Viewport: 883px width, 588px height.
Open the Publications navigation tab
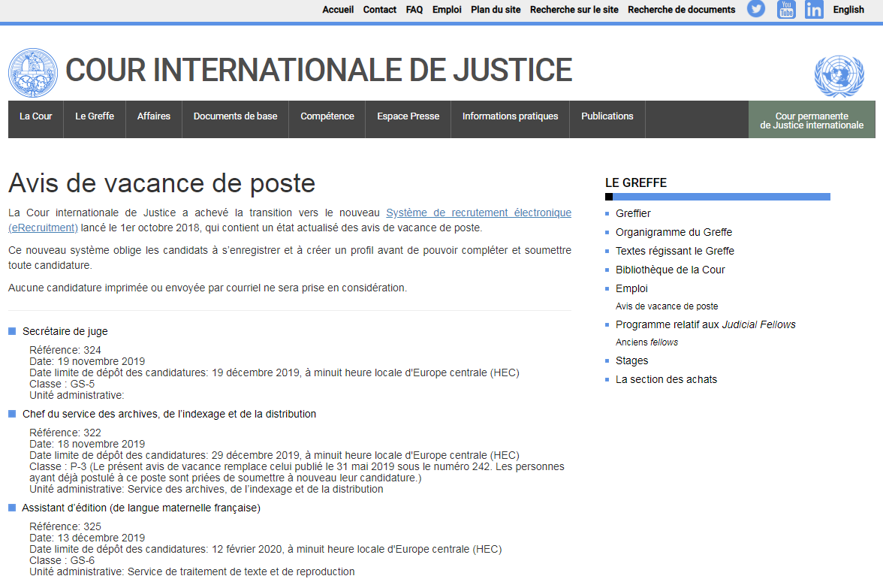point(607,119)
